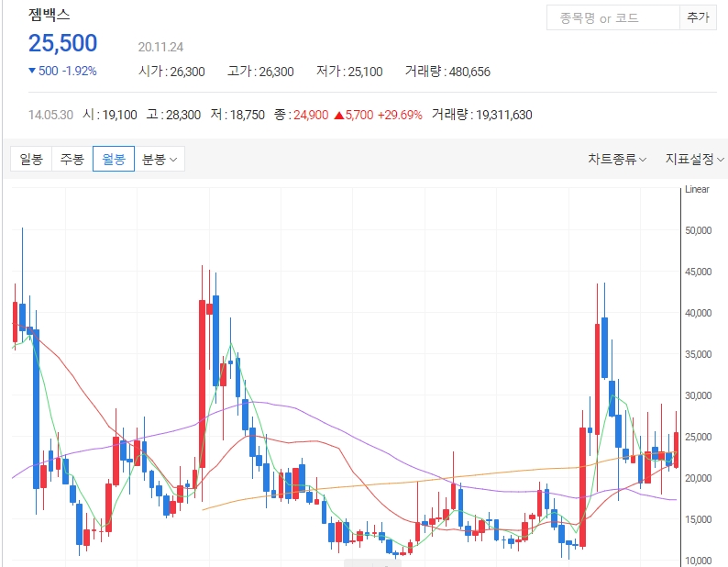Click the 10,000 price axis label
This screenshot has width=728, height=567.
[x=699, y=561]
